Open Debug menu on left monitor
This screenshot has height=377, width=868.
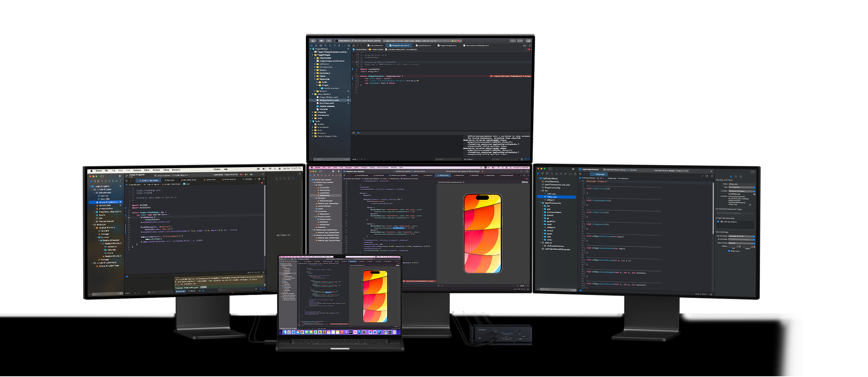click(x=166, y=170)
